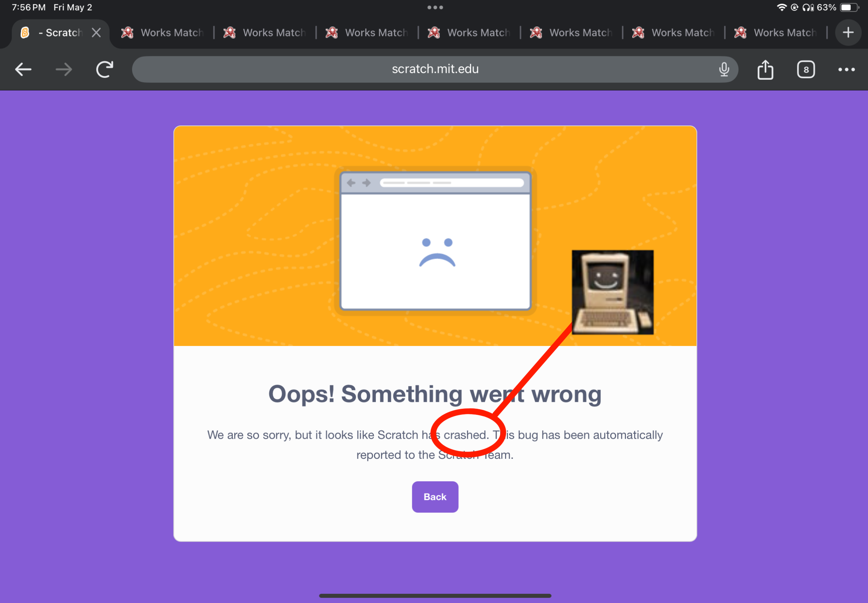
Task: Tap the microphone icon in address bar
Action: click(x=724, y=69)
